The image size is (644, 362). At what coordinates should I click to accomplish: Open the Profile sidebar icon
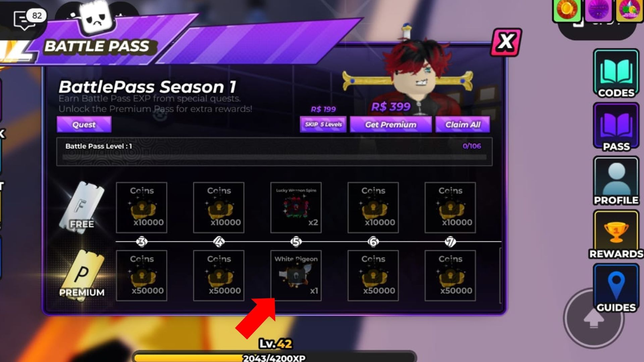tap(616, 181)
